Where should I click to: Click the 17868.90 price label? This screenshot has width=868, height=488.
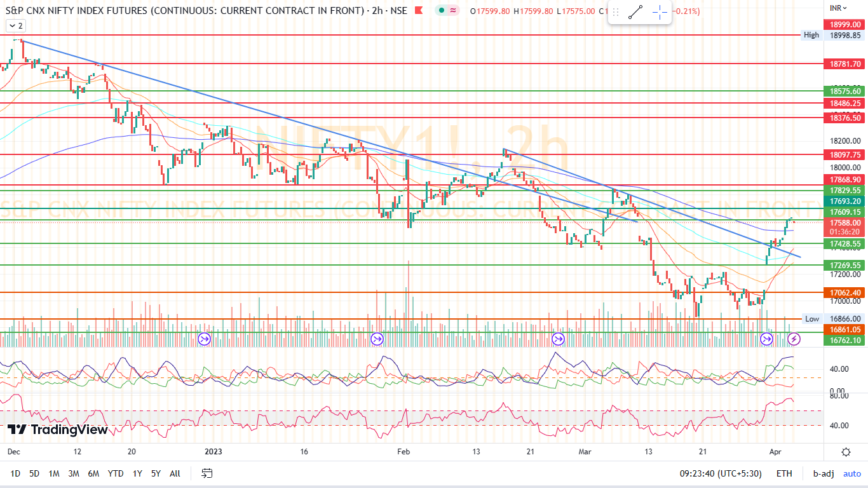(x=844, y=180)
